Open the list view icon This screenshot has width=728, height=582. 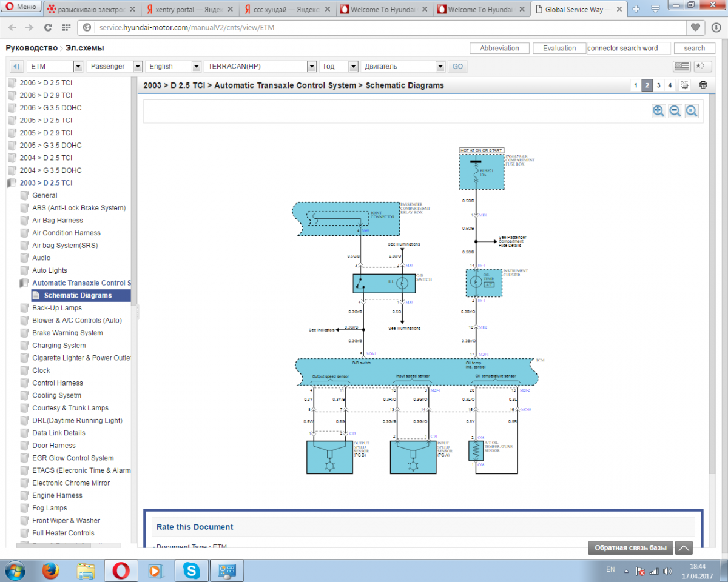(681, 66)
